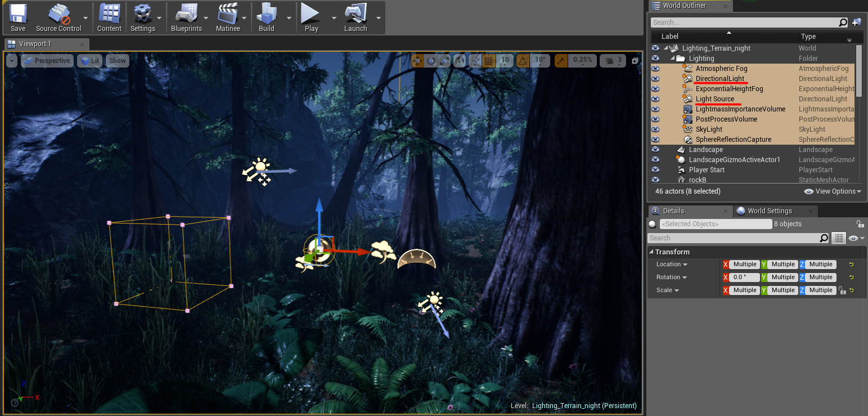
Task: Select the rotate transform tool
Action: click(430, 60)
